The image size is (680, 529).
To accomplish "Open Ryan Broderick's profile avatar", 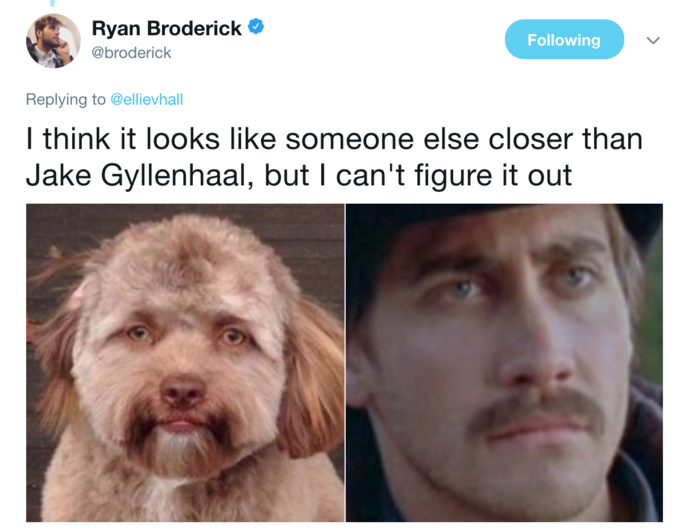I will click(53, 41).
